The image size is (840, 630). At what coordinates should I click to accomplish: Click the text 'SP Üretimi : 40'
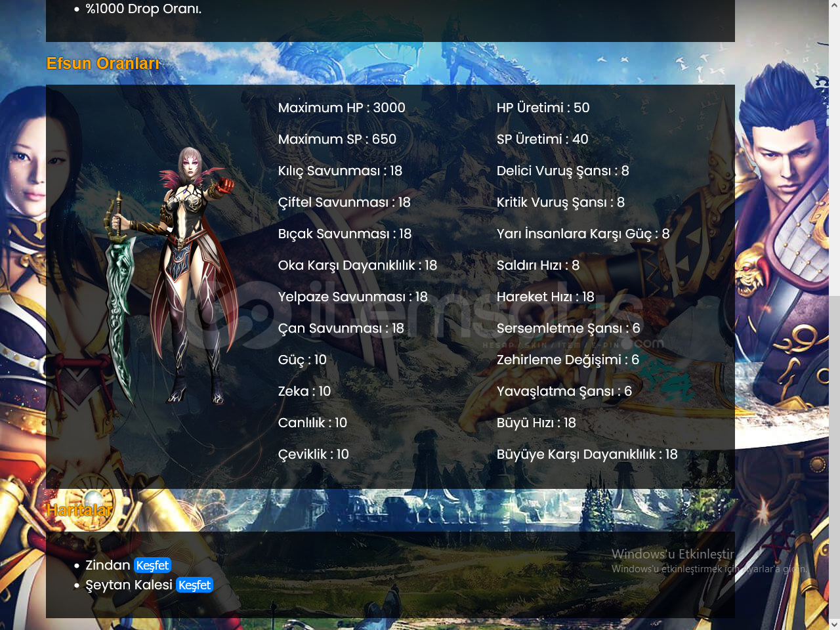click(542, 139)
